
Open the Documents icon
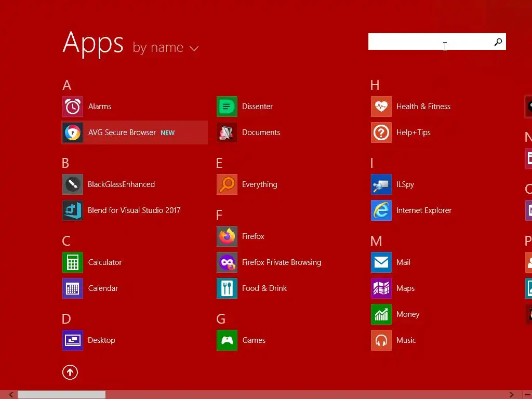pyautogui.click(x=227, y=132)
